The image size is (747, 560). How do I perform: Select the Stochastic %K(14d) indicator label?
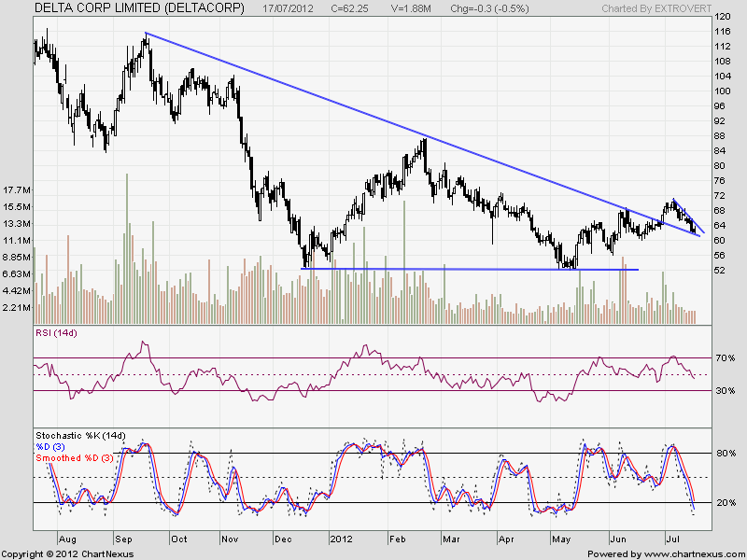click(x=80, y=436)
